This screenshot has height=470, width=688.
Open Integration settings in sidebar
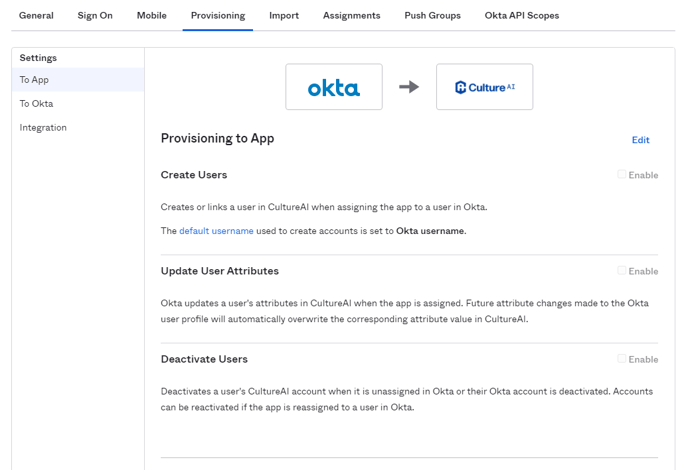pos(78,127)
